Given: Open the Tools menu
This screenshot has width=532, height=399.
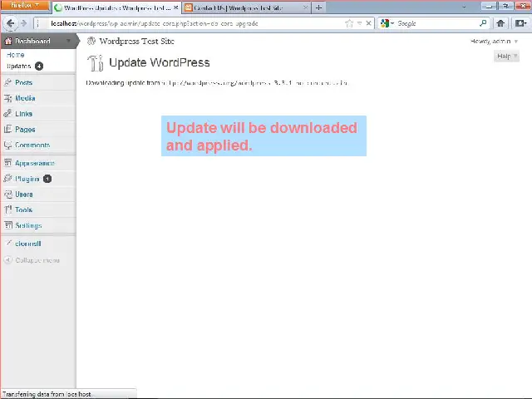Looking at the screenshot, I should tap(23, 209).
